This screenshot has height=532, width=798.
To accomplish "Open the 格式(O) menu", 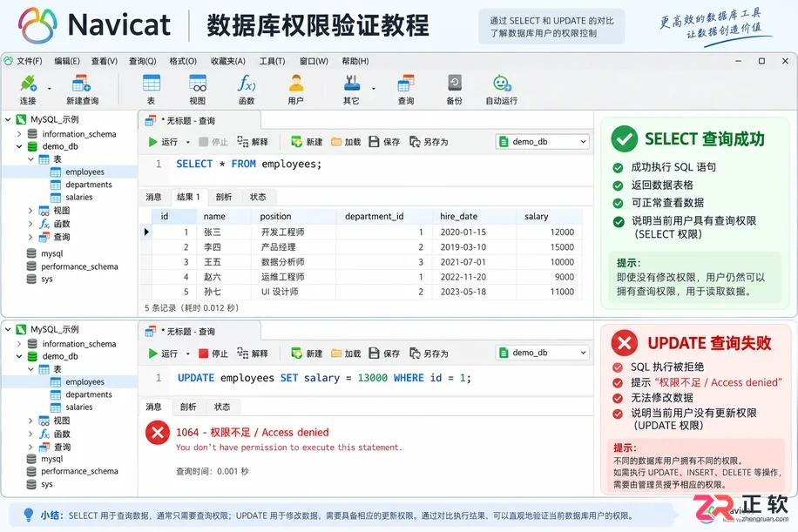I will [183, 61].
